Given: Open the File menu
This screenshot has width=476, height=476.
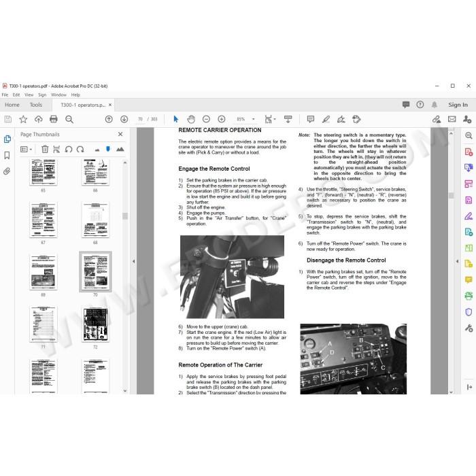Looking at the screenshot, I should 5,95.
